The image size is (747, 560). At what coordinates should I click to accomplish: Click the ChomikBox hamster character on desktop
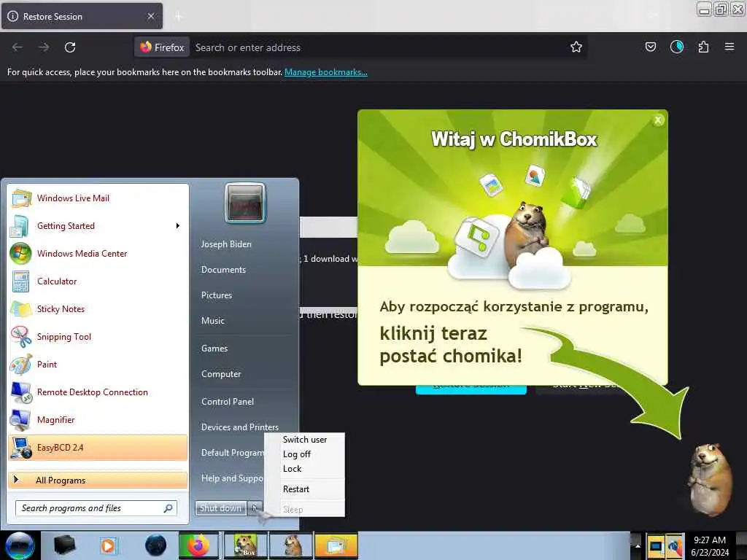click(711, 479)
